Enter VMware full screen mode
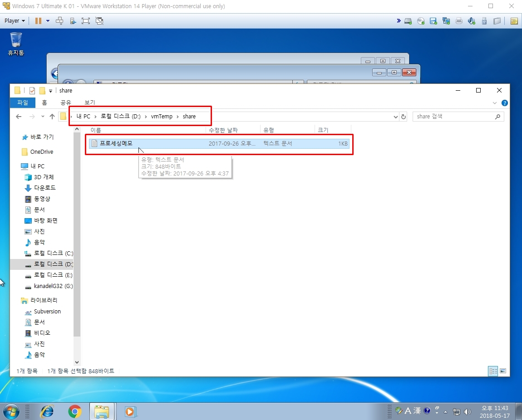This screenshot has height=420, width=522. pyautogui.click(x=86, y=20)
